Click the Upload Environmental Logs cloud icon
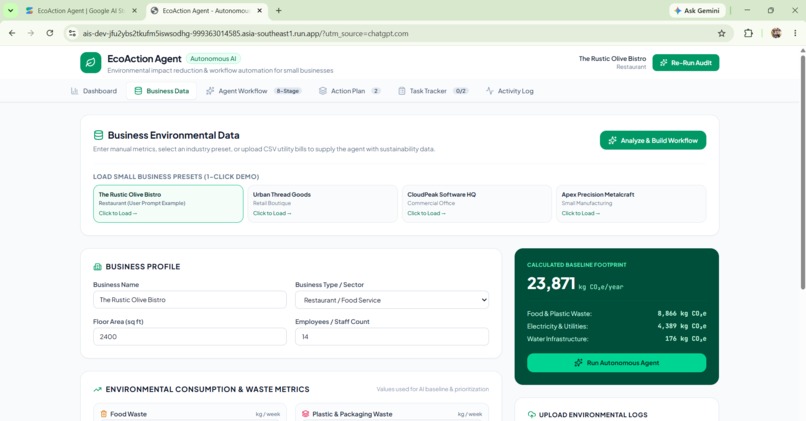806x421 pixels. pos(532,415)
